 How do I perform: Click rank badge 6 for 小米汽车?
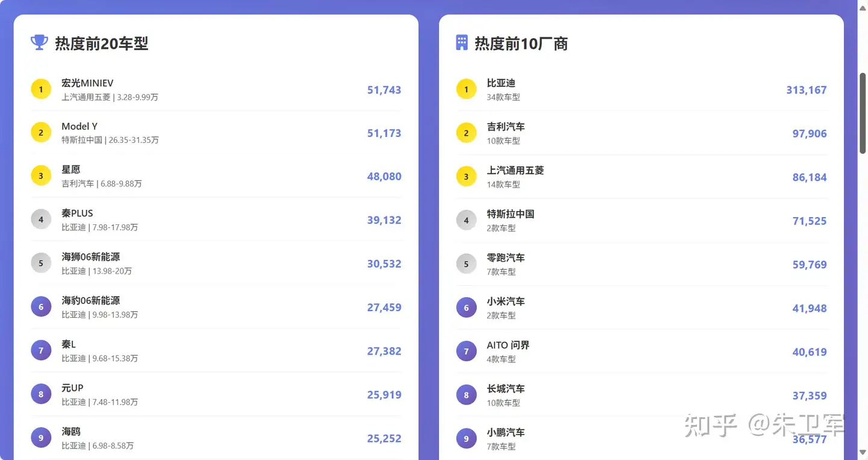pos(467,308)
